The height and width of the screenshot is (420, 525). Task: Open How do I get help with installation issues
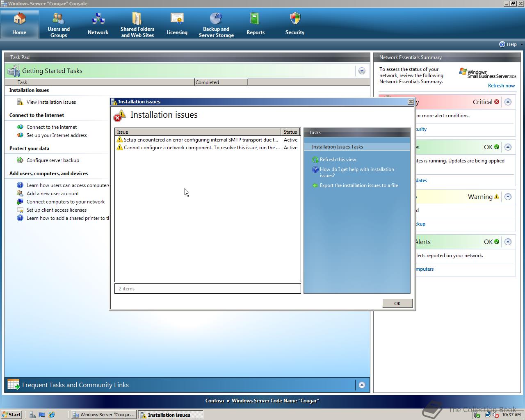click(357, 172)
